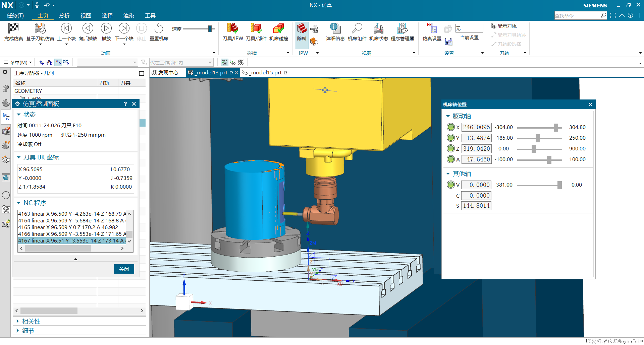
Task: Toggle the Z axis green indicator
Action: (451, 149)
